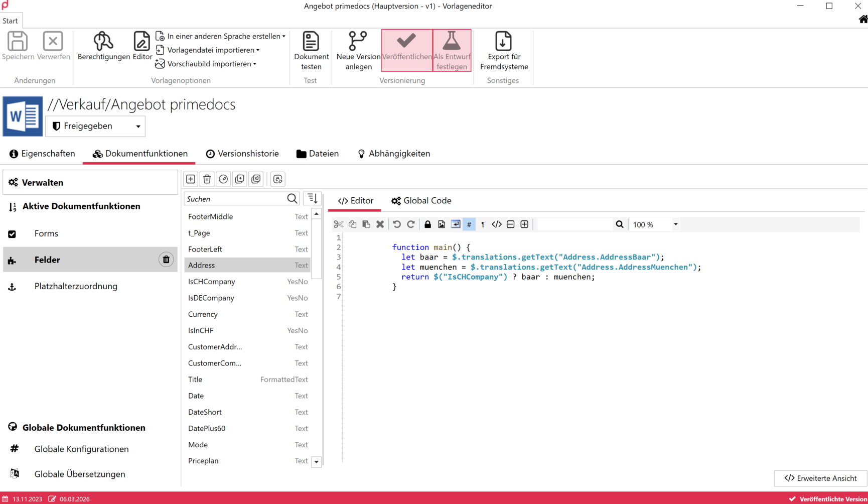
Task: Switch to Eigenschaften tab
Action: tap(42, 154)
